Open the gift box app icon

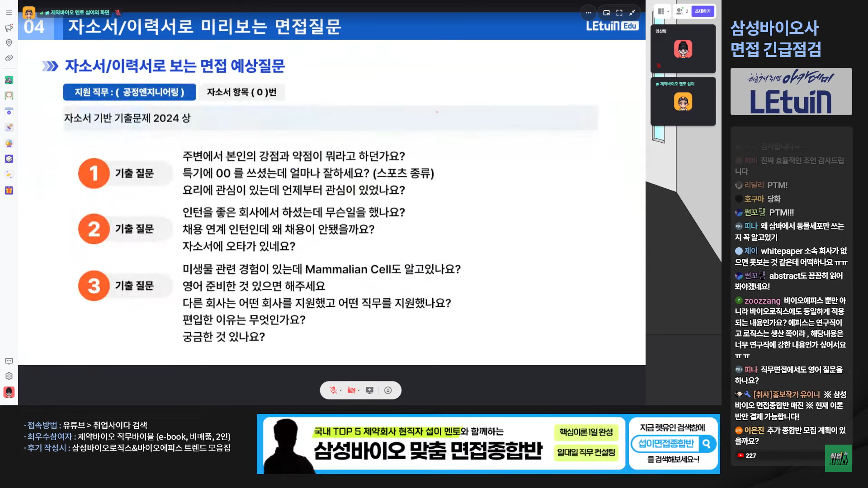tap(9, 191)
